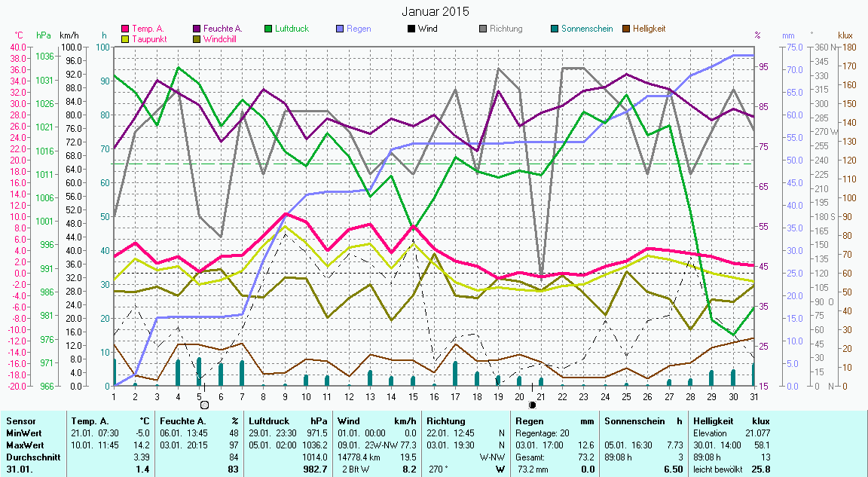Click the gray Richtung legend square
868x477 pixels.
(482, 29)
